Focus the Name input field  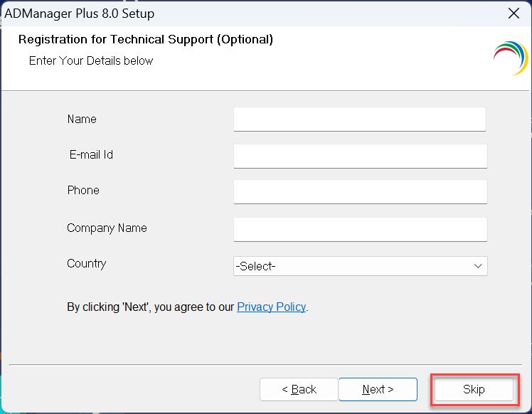[x=359, y=119]
